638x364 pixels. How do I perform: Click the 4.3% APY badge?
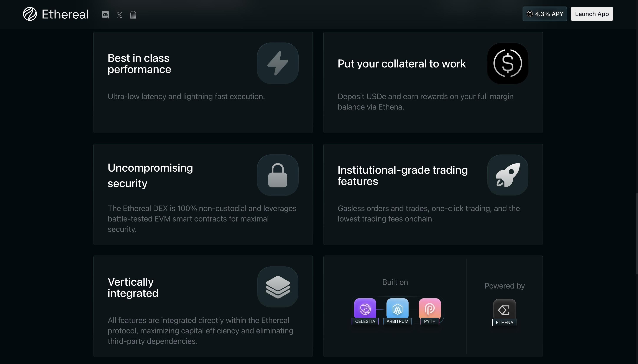point(544,14)
